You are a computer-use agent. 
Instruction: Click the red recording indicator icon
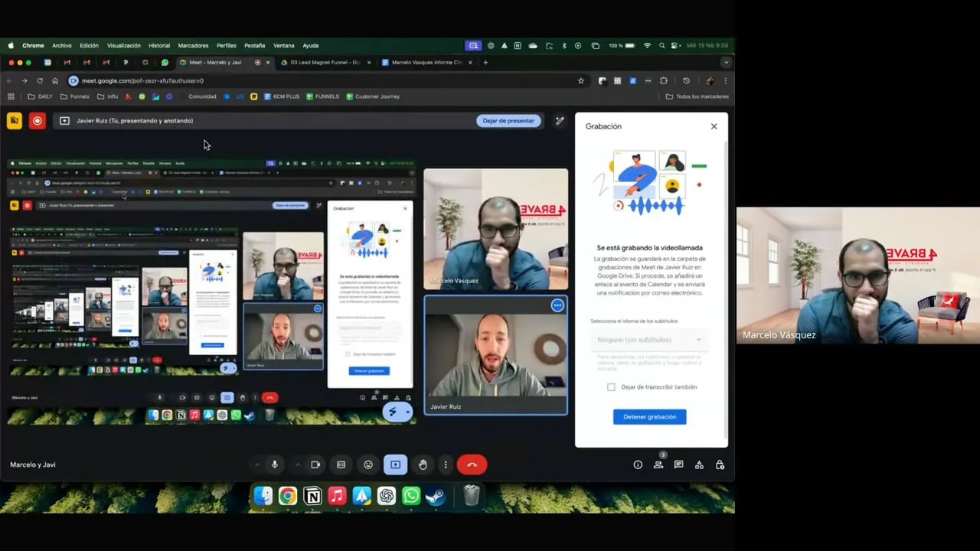(37, 120)
